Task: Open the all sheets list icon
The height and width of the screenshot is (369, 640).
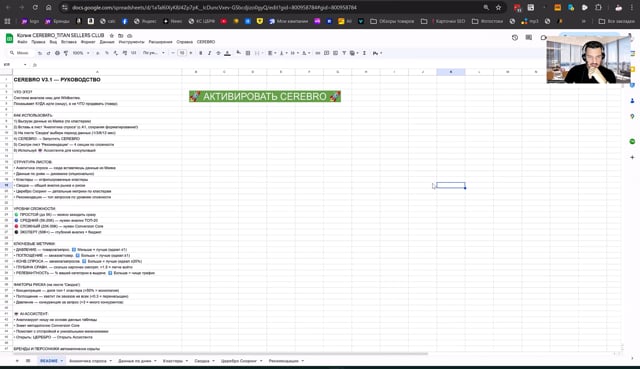Action: click(28, 361)
